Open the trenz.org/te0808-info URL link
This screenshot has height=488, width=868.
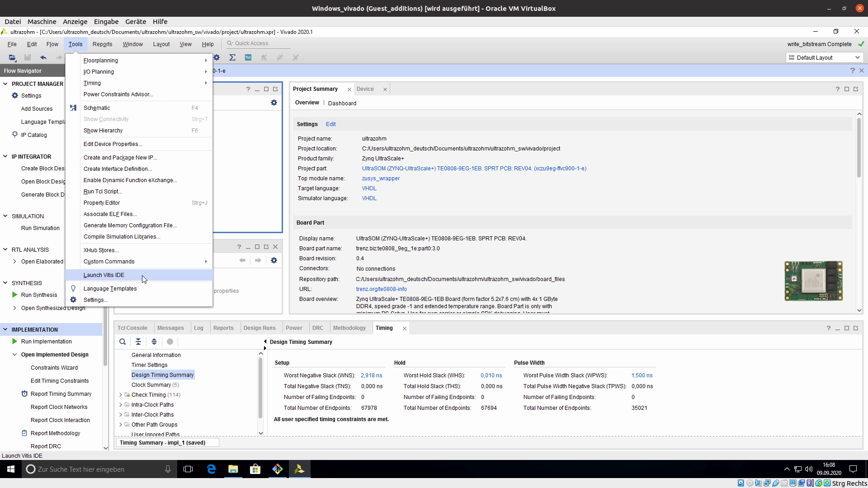pyautogui.click(x=381, y=289)
